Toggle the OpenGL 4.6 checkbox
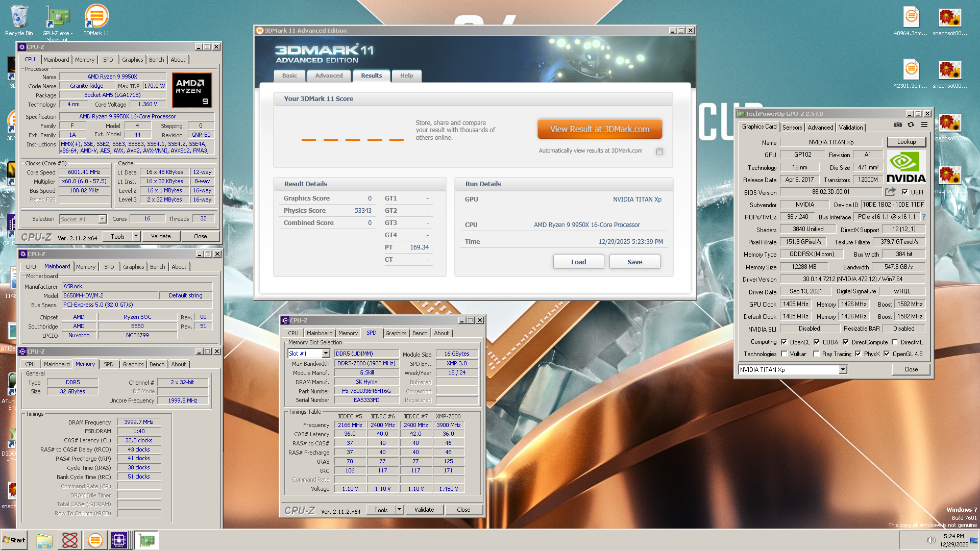This screenshot has height=551, width=980. click(887, 354)
